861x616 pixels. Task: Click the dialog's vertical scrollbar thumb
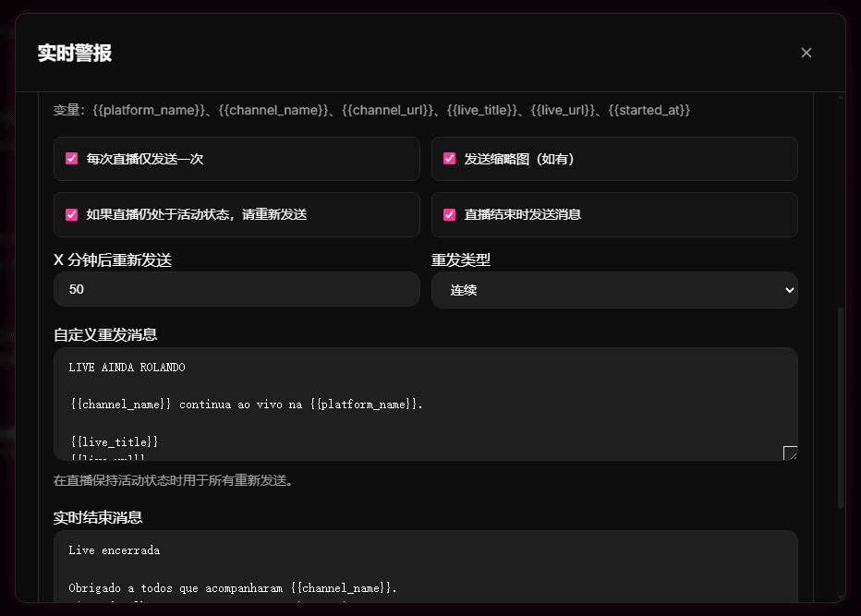pyautogui.click(x=840, y=408)
